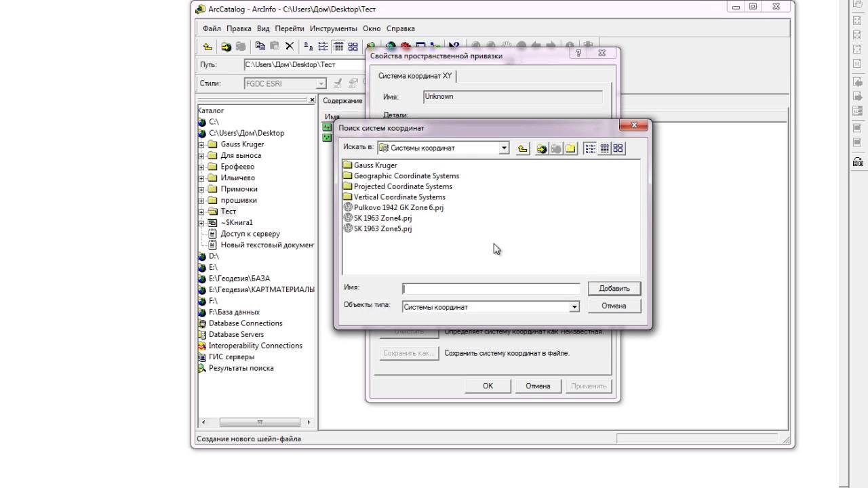Select Thumbnails view in coordinate search dialog

618,148
